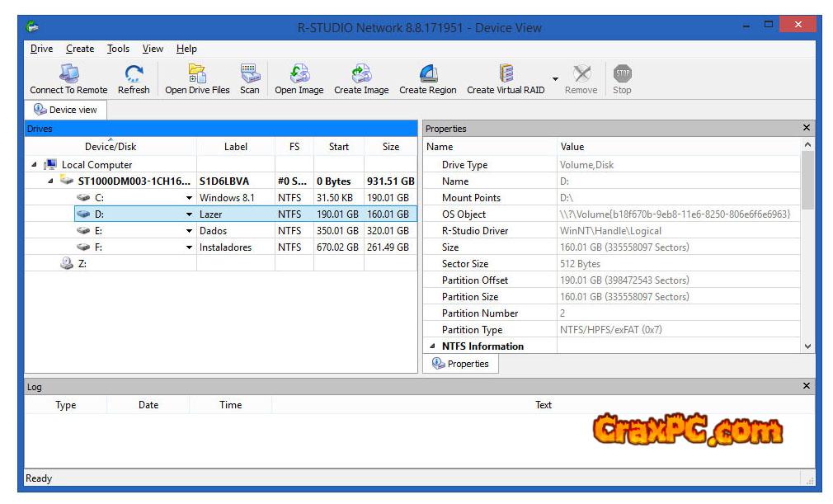Click the Open Drive Files icon
This screenshot has height=504, width=833.
(197, 73)
